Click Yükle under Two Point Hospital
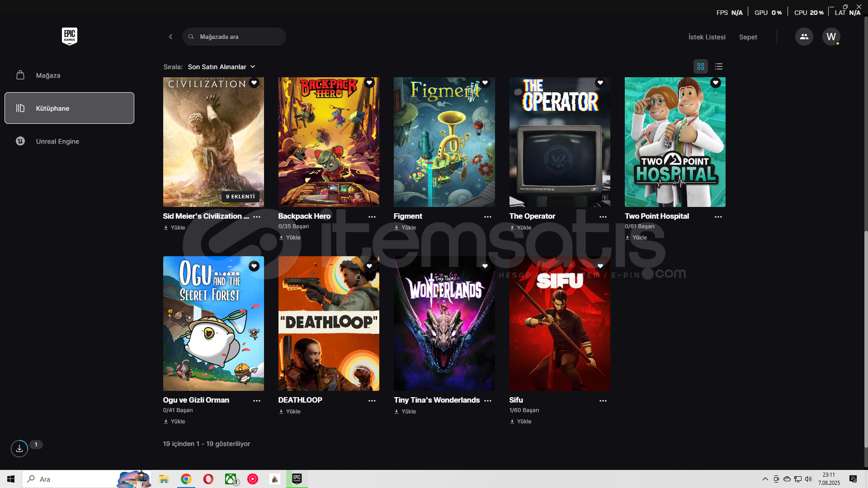 pos(636,238)
